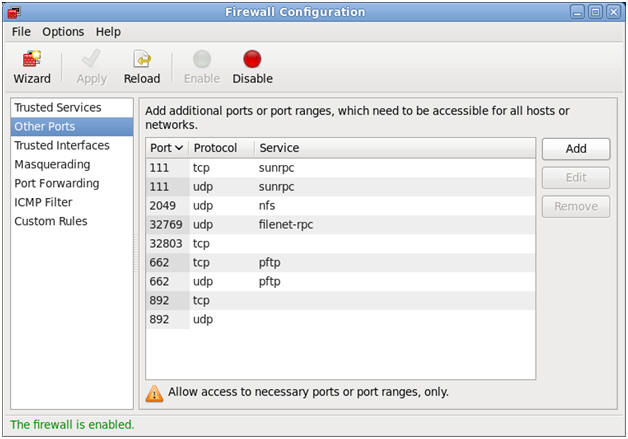628x439 pixels.
Task: Sort the table by the Port column arrow
Action: pyautogui.click(x=179, y=148)
